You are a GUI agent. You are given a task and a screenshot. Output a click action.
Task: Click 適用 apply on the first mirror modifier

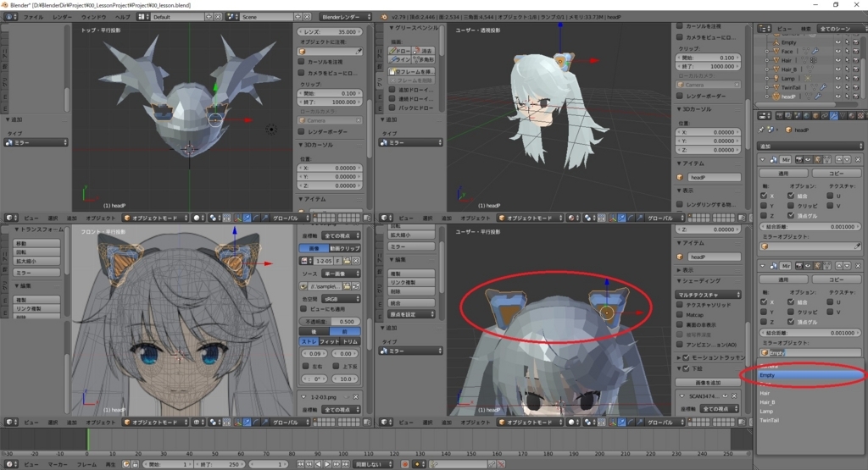[783, 173]
